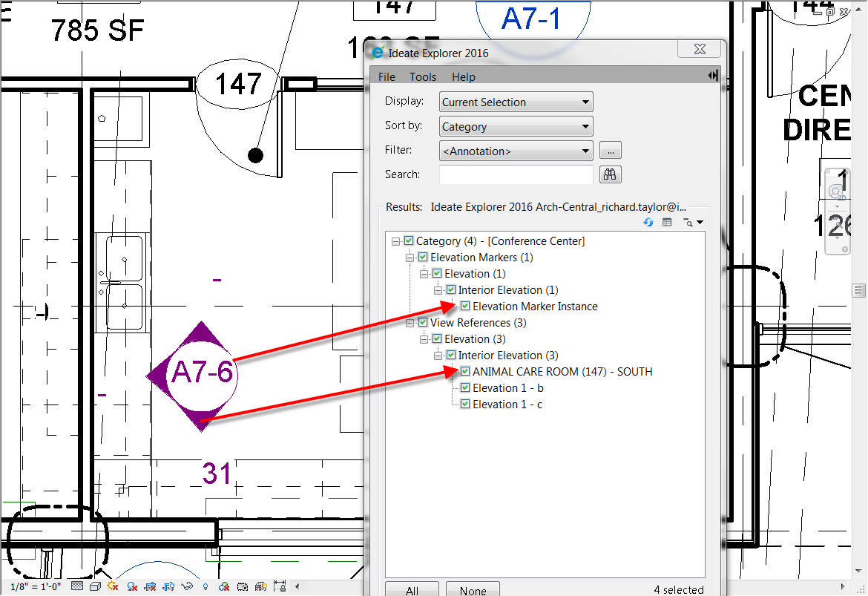This screenshot has width=868, height=596.
Task: Click the Detail Level icon beside scale
Action: coord(76,586)
